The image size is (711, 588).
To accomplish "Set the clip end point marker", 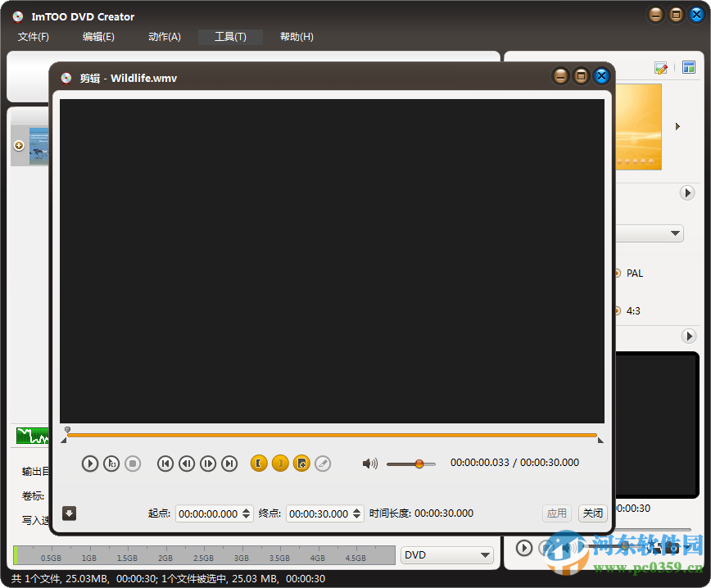I will [280, 463].
